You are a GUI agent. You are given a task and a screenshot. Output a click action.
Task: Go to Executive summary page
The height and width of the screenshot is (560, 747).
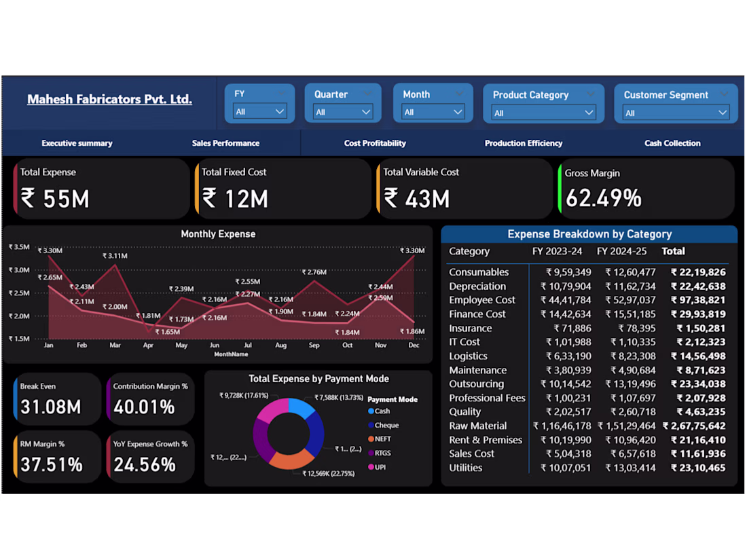click(77, 143)
